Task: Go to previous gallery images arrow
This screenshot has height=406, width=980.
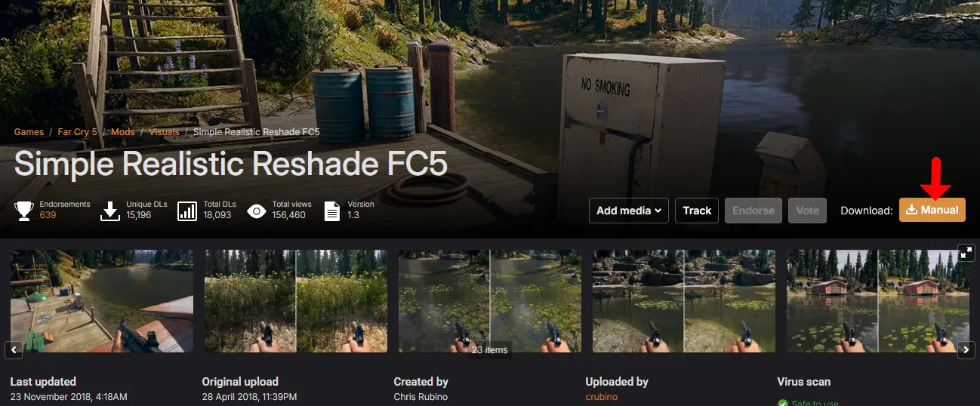Action: pos(13,350)
